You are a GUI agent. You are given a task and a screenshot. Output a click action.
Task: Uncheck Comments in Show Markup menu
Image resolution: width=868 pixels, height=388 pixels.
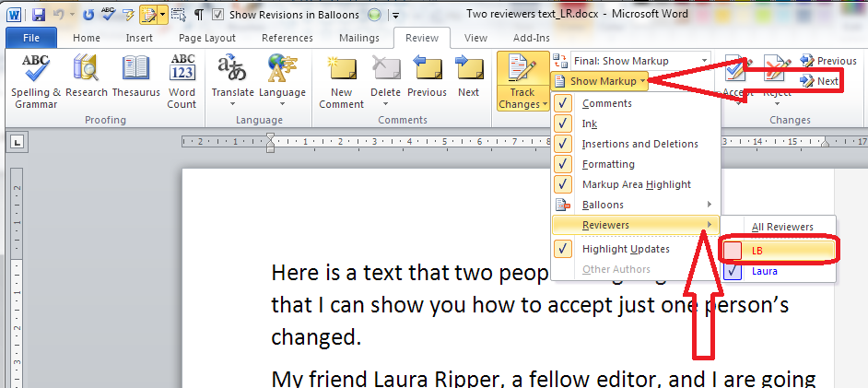click(562, 103)
